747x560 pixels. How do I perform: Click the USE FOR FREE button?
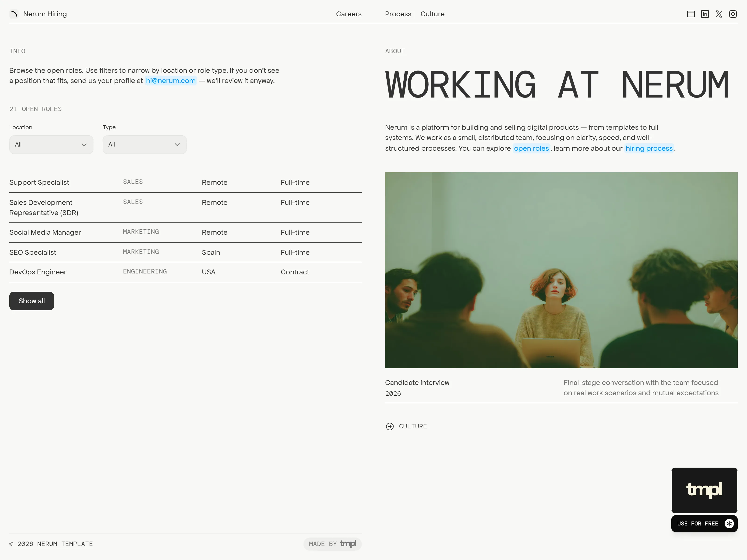click(704, 524)
